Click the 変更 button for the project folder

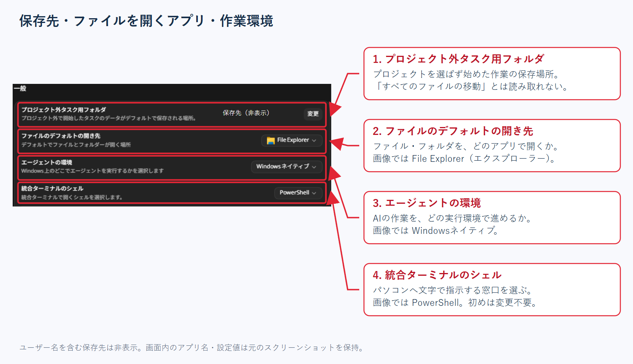(x=313, y=114)
